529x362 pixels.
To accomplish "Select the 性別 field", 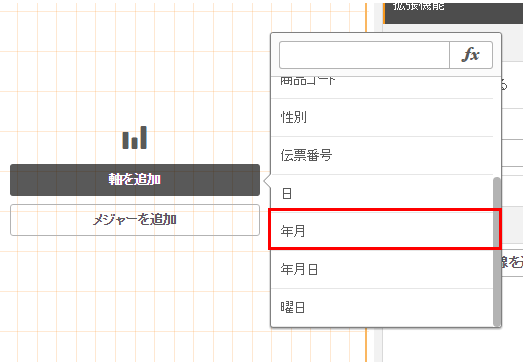I will 382,117.
